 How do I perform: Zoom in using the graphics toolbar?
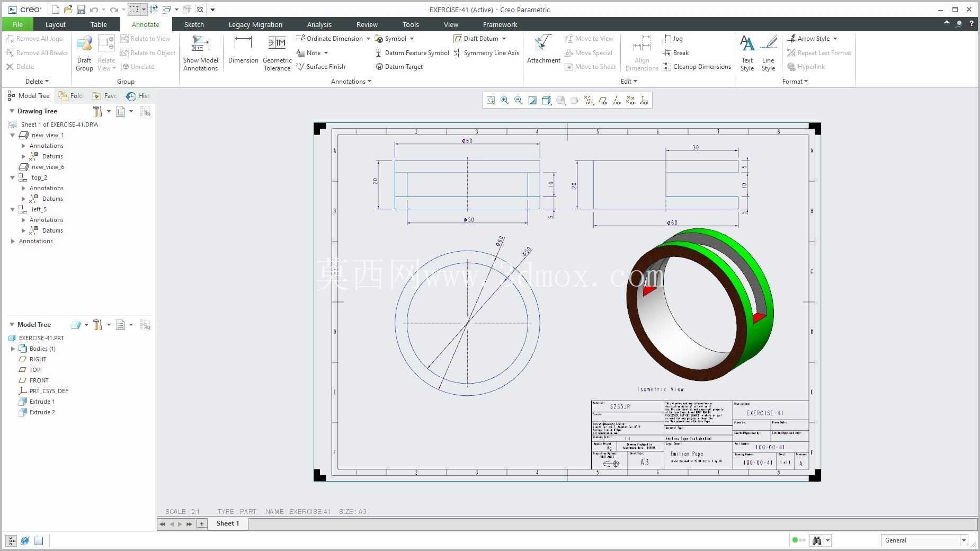pyautogui.click(x=505, y=100)
